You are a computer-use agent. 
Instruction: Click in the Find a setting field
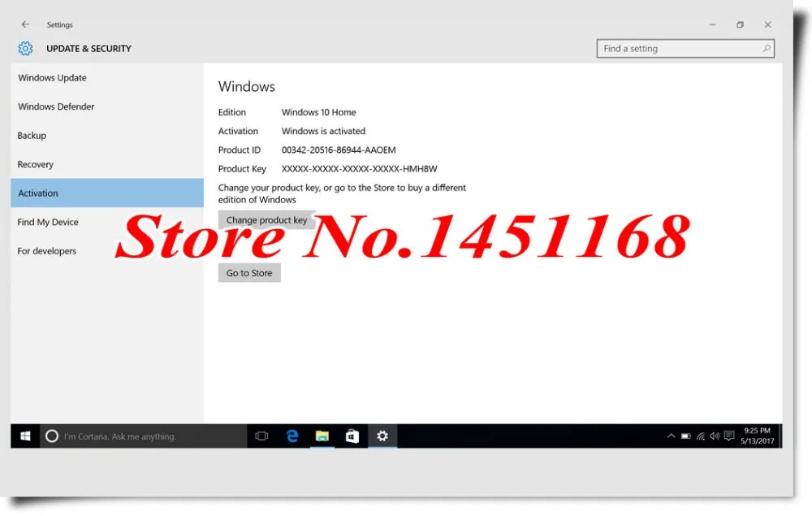pyautogui.click(x=685, y=49)
